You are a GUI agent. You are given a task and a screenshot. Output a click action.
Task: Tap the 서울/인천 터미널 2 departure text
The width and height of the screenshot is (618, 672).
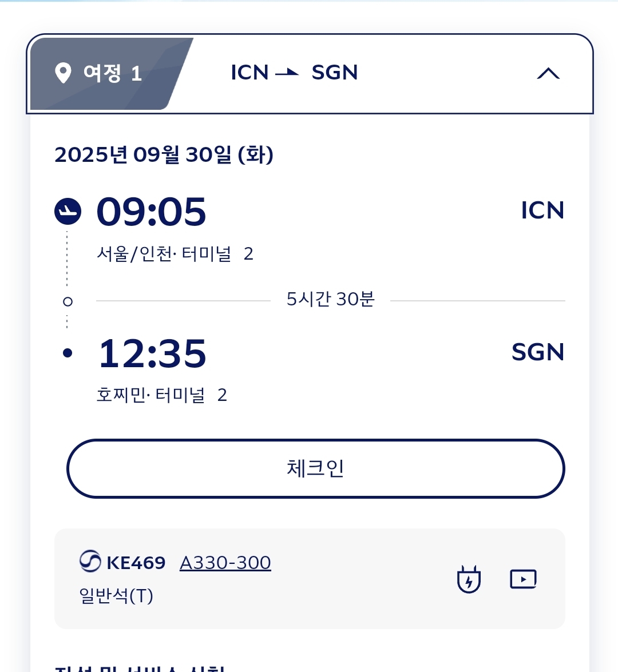pos(175,254)
